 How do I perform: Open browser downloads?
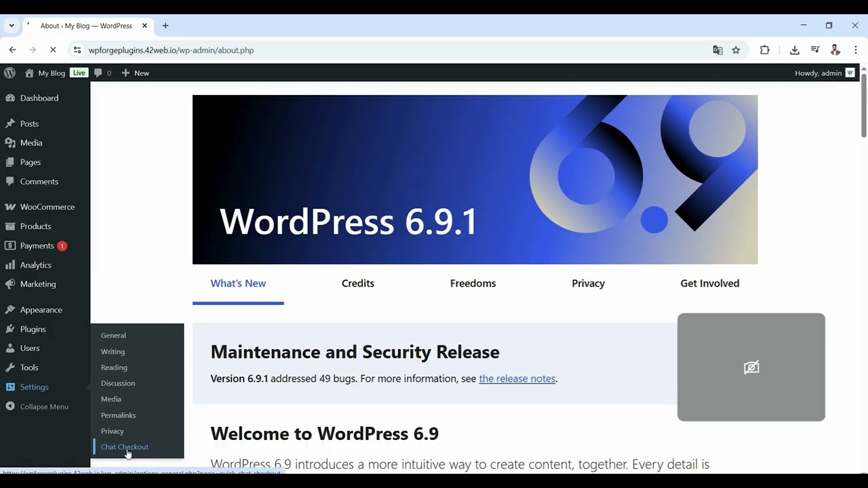point(795,50)
